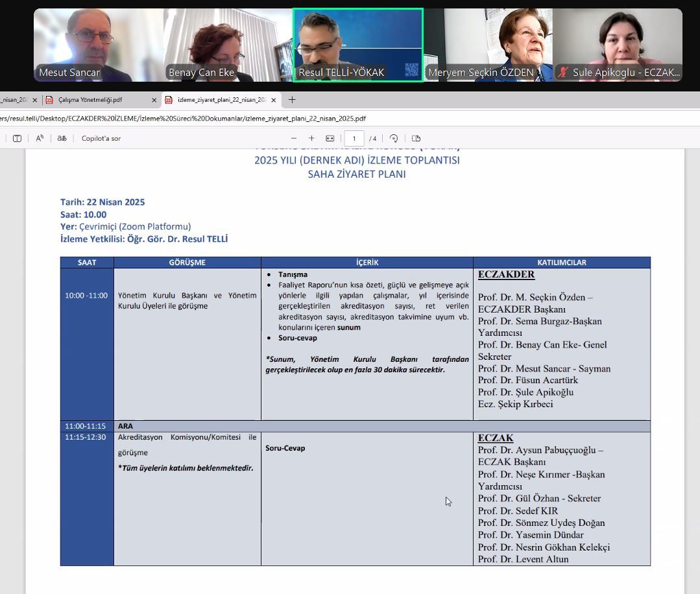The height and width of the screenshot is (594, 700).
Task: Click the Translate document icon
Action: (62, 138)
